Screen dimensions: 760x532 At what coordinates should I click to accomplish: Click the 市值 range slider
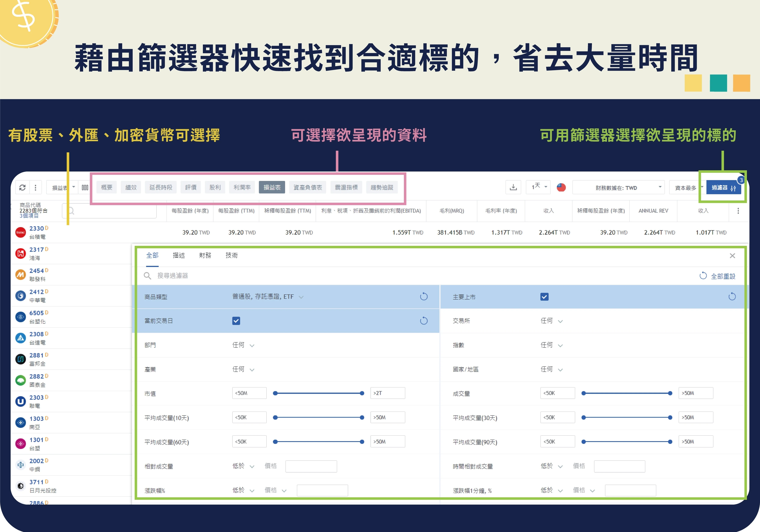(x=318, y=393)
